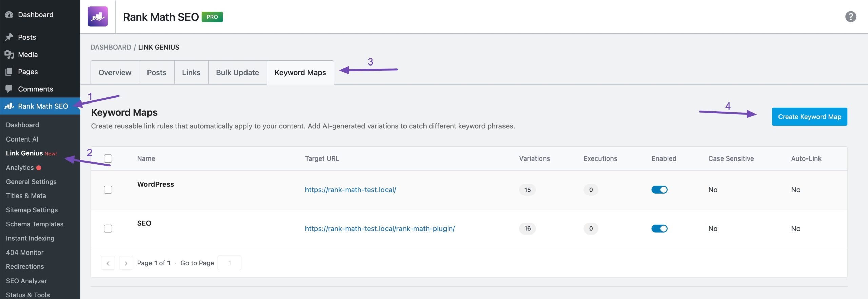Viewport: 868px width, 299px height.
Task: Focus the Go to Page input
Action: point(230,263)
